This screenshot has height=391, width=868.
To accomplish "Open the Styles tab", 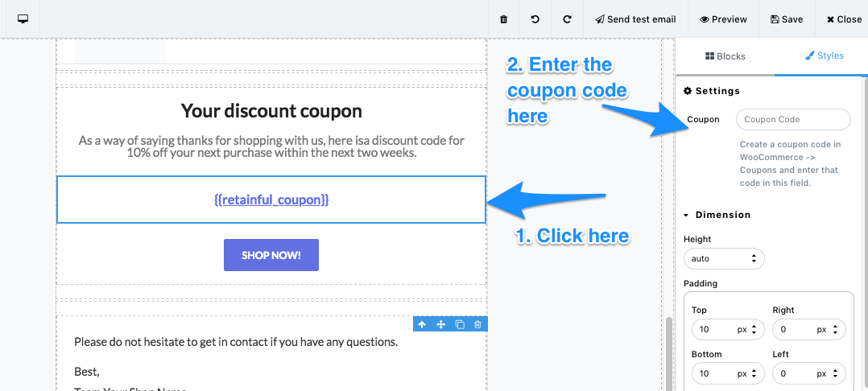I will point(824,56).
